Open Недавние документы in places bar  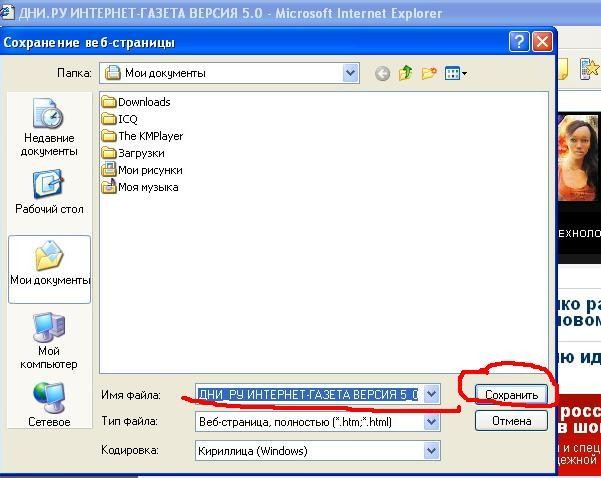click(x=49, y=128)
